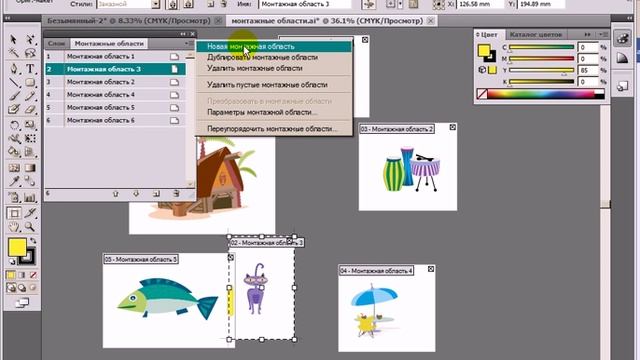This screenshot has width=640, height=360.
Task: Click the artboard name field 'Монтажная область 3'
Action: tap(304, 4)
